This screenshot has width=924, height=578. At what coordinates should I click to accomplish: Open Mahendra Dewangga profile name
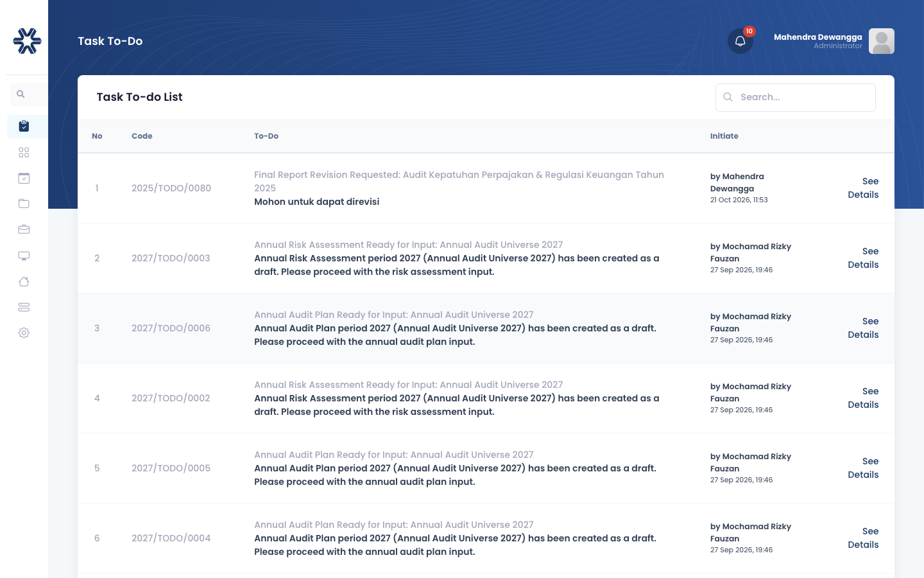pyautogui.click(x=817, y=37)
